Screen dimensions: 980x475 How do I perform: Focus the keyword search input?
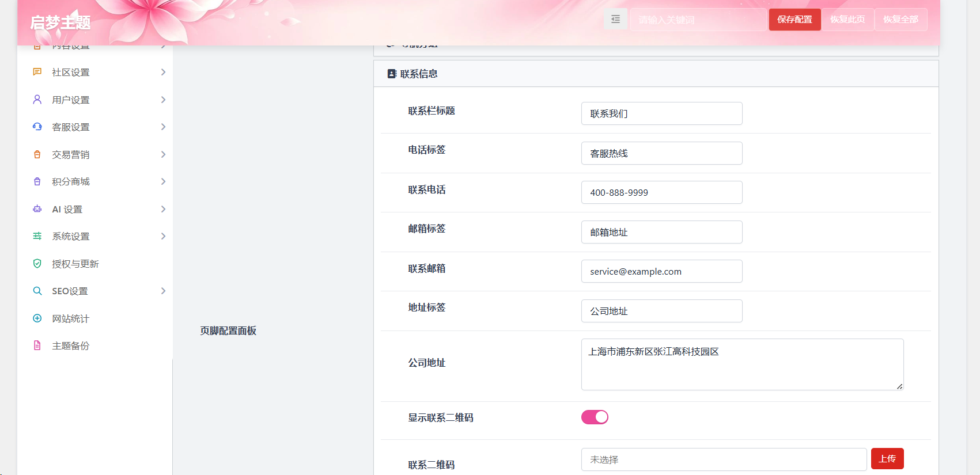[698, 20]
